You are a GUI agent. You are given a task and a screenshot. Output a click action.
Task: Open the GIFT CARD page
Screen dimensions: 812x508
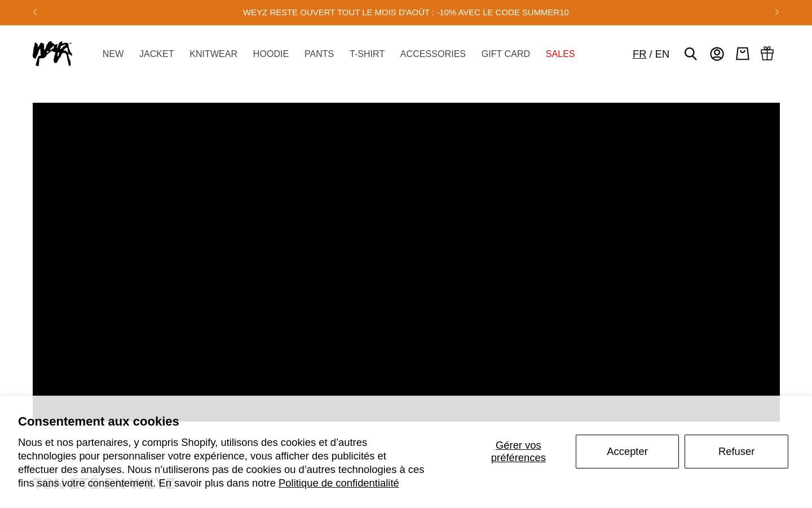(x=506, y=54)
